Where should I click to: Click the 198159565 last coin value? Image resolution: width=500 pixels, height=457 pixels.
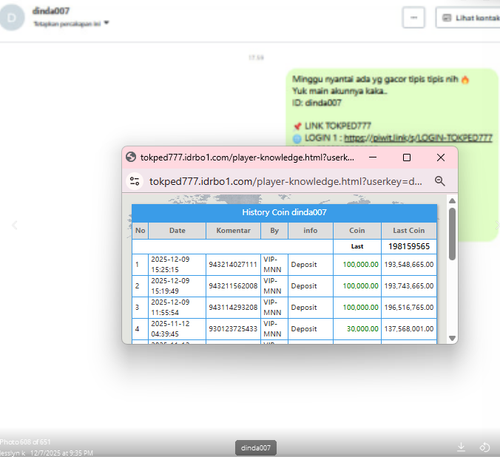(x=409, y=247)
